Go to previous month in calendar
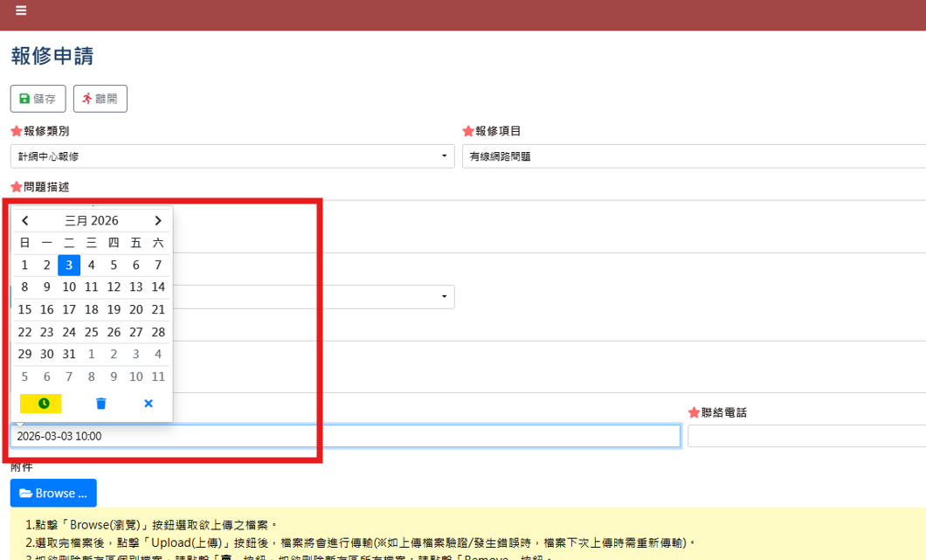 pos(25,221)
